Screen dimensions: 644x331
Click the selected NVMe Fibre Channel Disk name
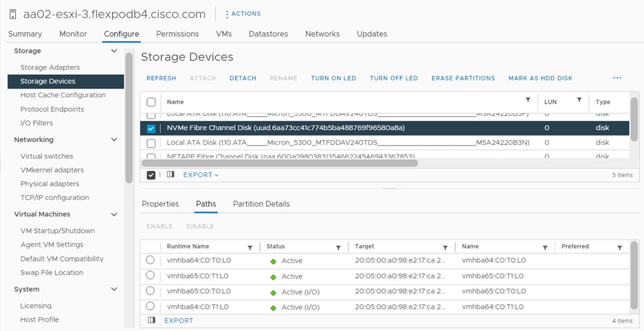pos(286,128)
